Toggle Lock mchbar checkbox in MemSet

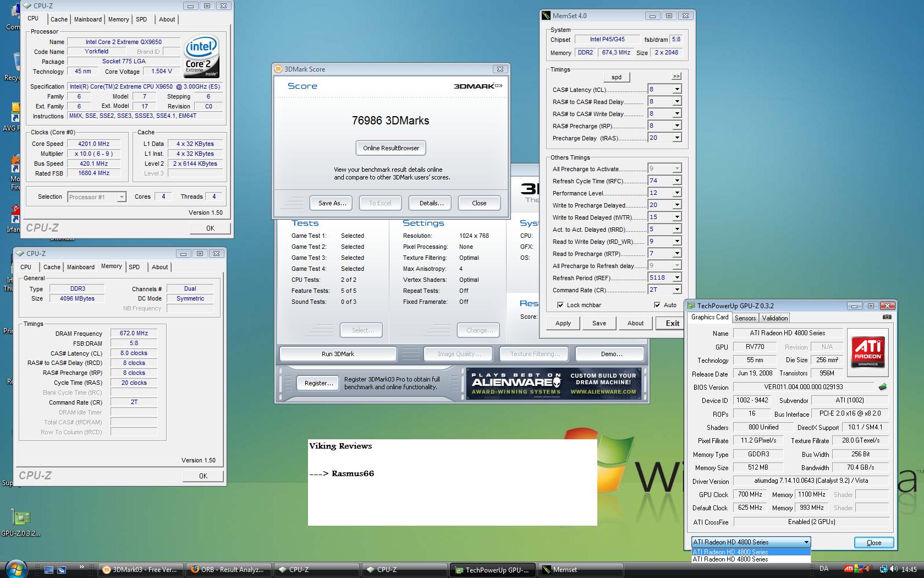560,305
